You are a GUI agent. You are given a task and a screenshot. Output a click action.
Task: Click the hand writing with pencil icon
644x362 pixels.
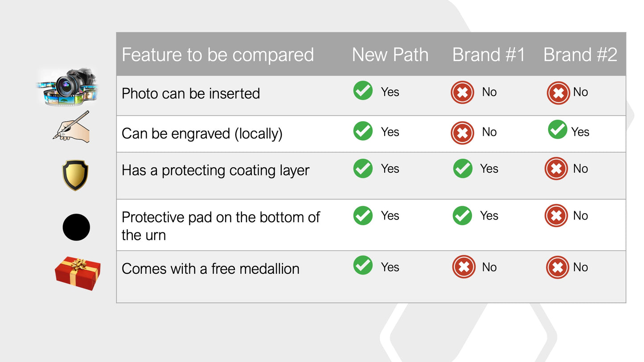pos(71,127)
